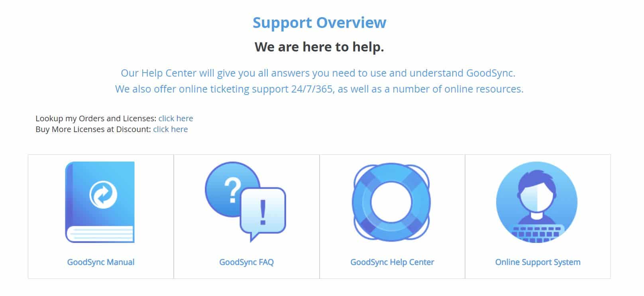Click the Help Center description sentence
The height and width of the screenshot is (296, 644).
coord(318,73)
